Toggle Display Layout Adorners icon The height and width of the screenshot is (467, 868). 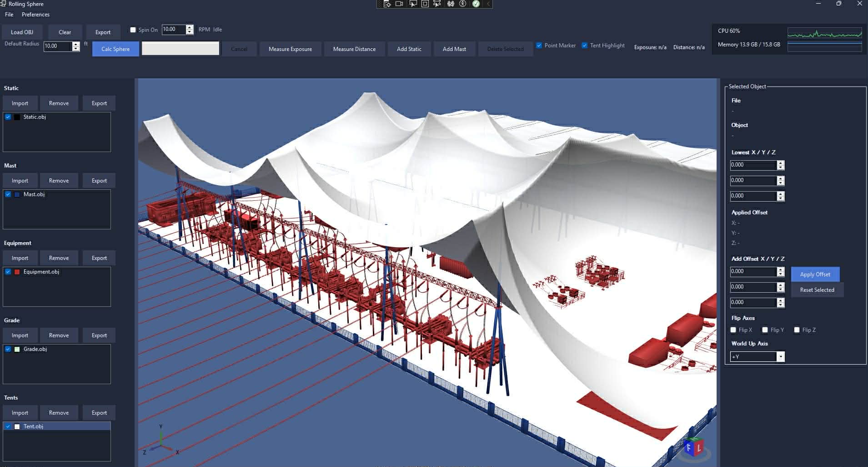[x=425, y=4]
